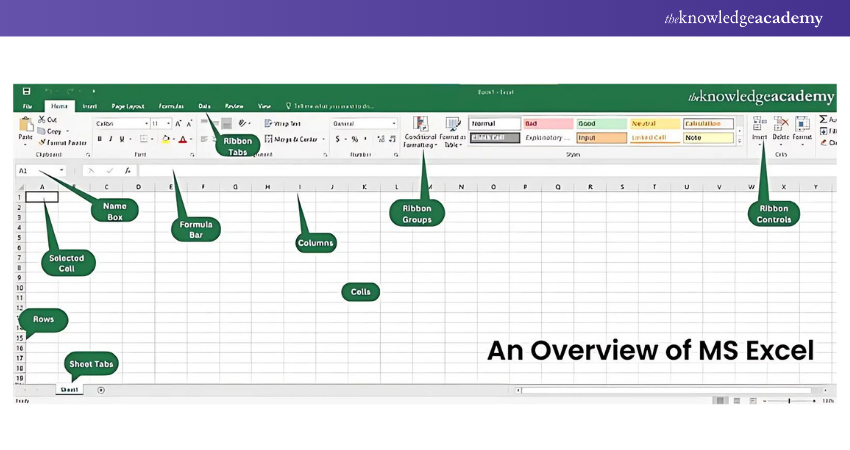This screenshot has height=450, width=850.
Task: Click the Format as Table icon
Action: (452, 124)
